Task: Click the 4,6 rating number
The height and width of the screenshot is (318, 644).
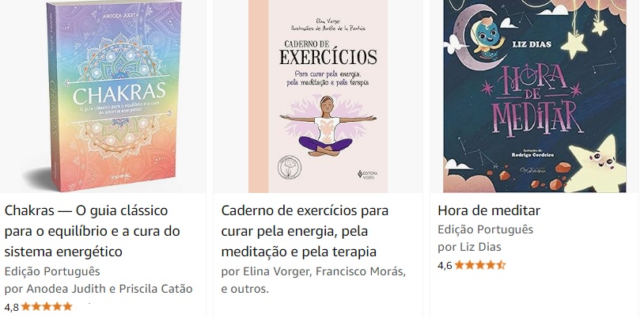Action: pos(445,266)
